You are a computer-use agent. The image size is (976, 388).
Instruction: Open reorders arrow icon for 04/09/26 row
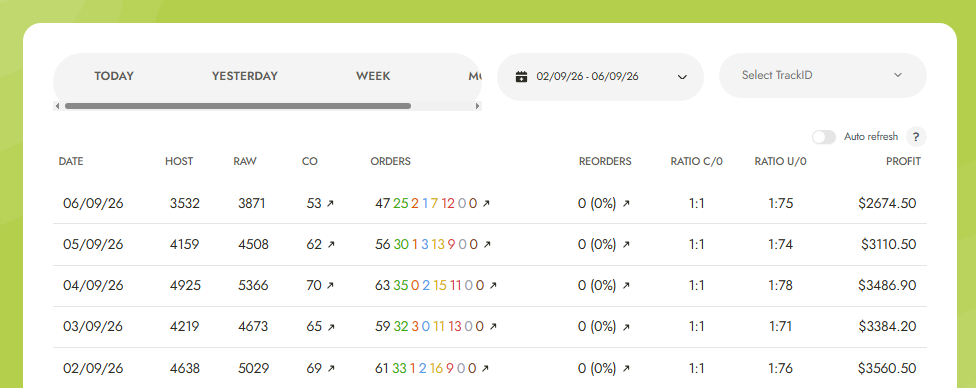coord(626,286)
